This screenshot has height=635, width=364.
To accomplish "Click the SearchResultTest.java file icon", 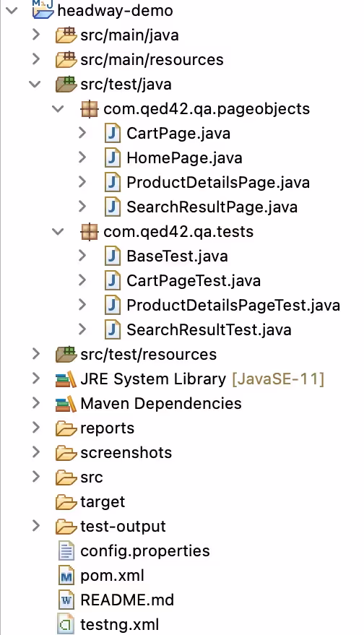I will tap(112, 330).
